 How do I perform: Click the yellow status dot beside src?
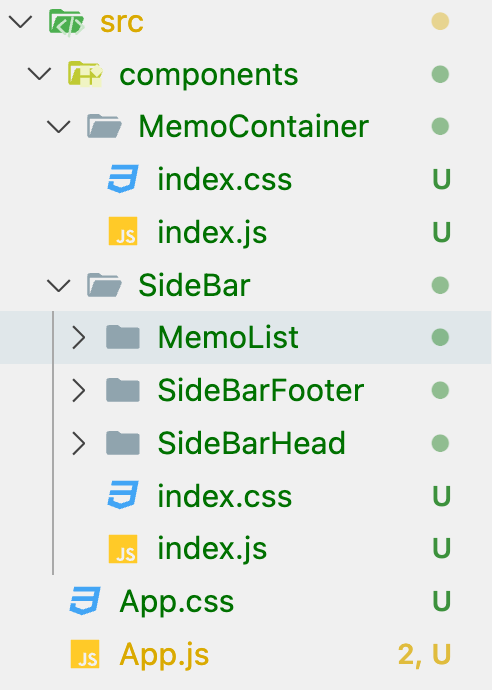click(x=440, y=21)
